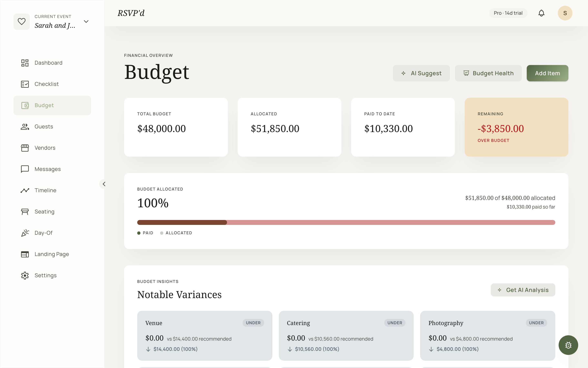Click the Dashboard grid icon
The width and height of the screenshot is (588, 368).
click(25, 63)
